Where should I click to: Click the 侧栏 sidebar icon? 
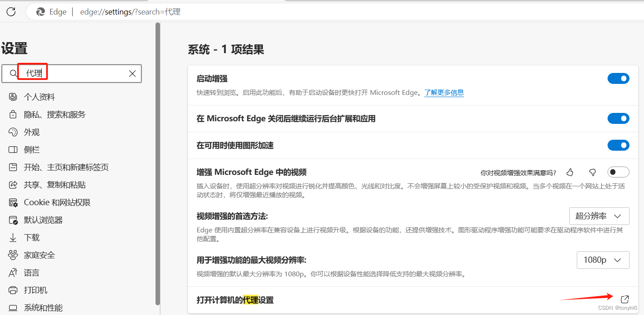(13, 149)
